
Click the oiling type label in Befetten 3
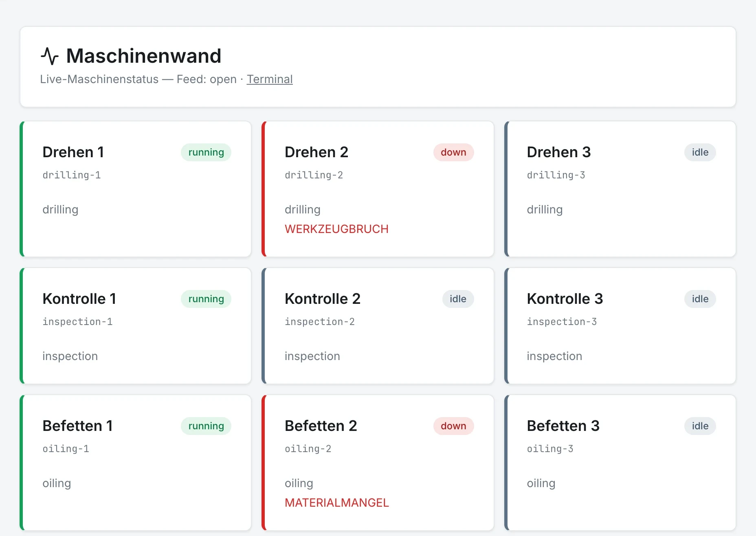(x=541, y=483)
